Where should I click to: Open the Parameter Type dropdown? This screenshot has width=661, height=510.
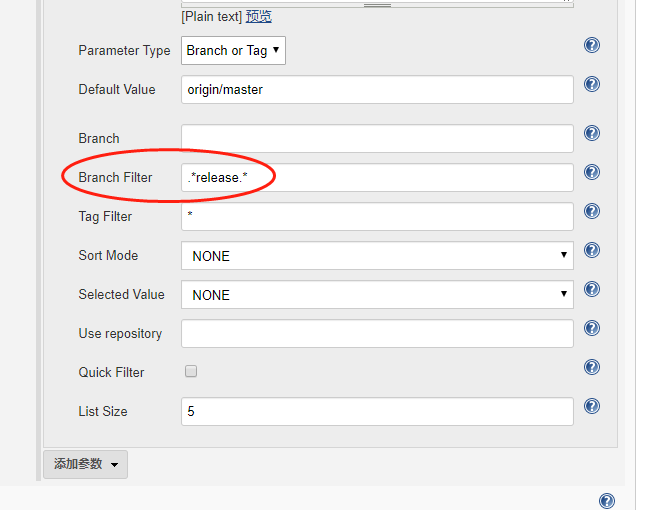pos(233,51)
